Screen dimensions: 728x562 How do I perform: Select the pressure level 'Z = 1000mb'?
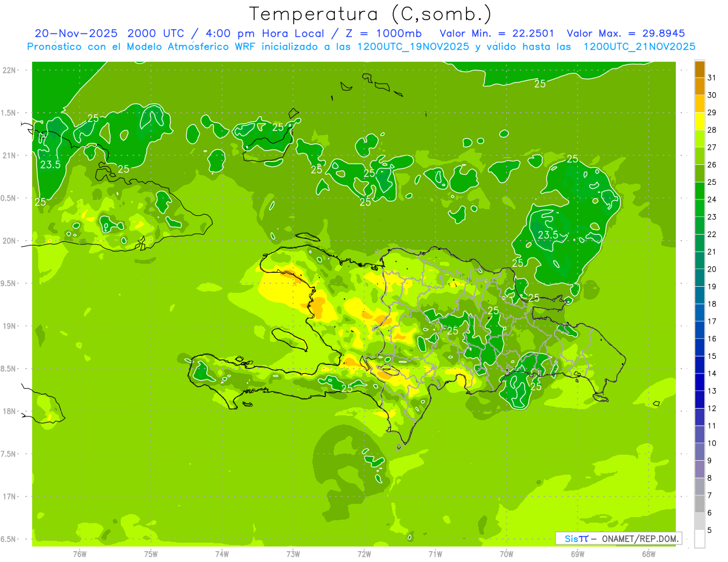pyautogui.click(x=382, y=33)
